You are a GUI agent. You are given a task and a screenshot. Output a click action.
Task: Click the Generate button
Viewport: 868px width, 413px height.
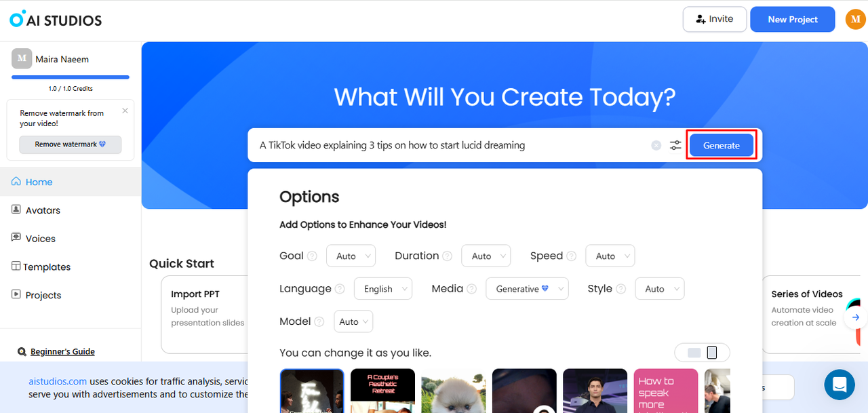[722, 145]
